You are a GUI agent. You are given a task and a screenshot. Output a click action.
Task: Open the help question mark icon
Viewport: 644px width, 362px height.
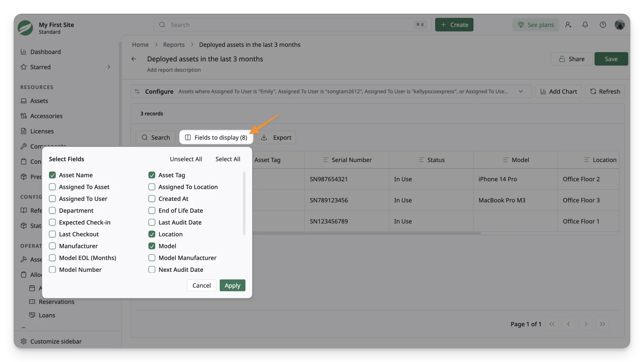603,25
